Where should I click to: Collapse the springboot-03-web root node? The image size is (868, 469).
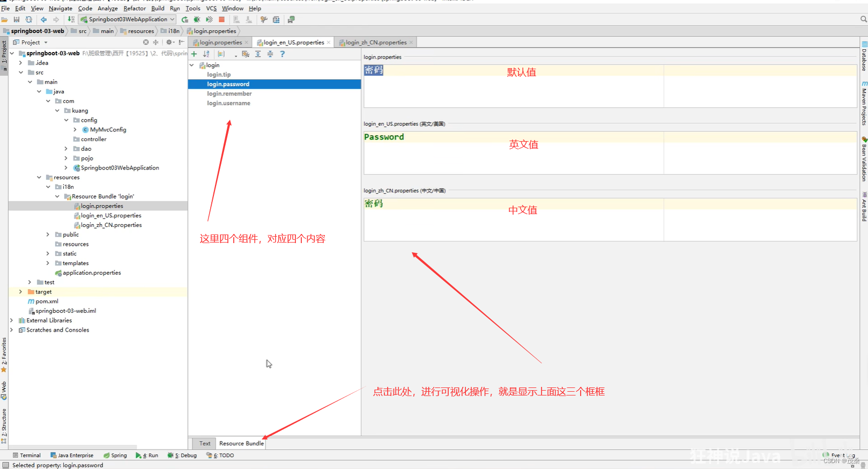point(12,53)
